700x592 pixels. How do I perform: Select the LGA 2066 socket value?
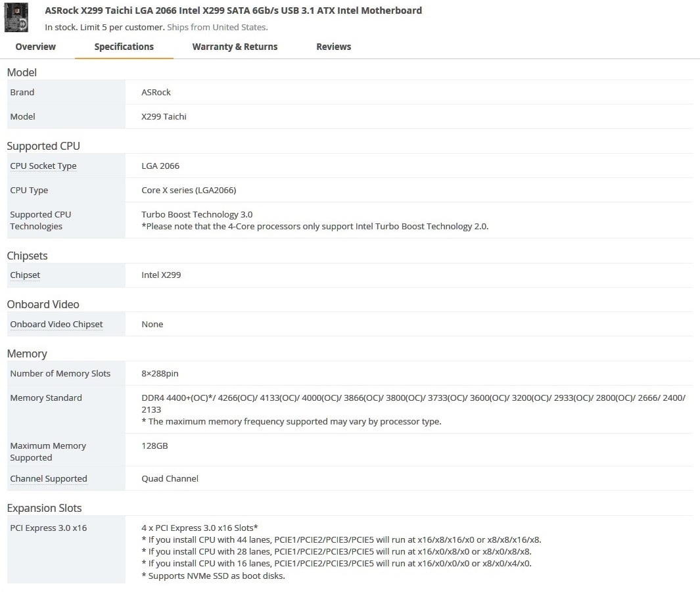click(x=160, y=166)
